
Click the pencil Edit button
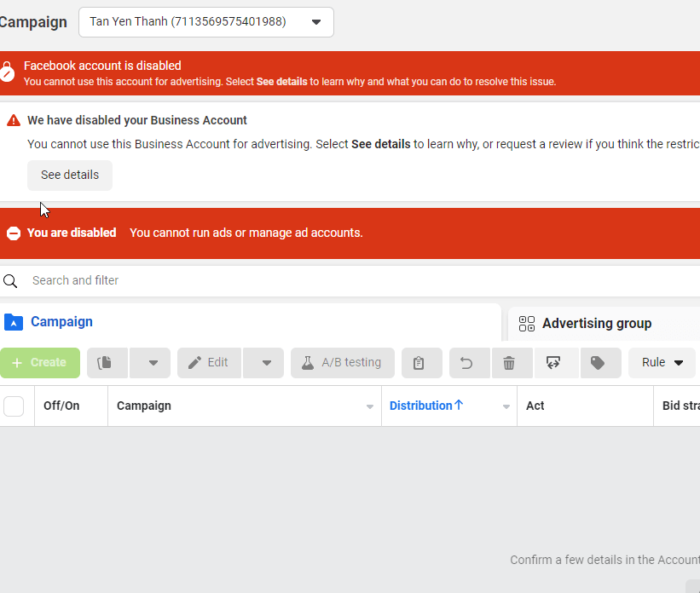coord(209,363)
